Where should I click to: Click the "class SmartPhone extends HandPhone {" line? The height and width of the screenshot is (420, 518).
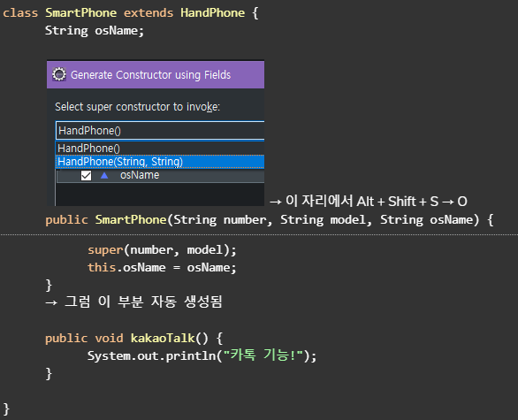(131, 13)
